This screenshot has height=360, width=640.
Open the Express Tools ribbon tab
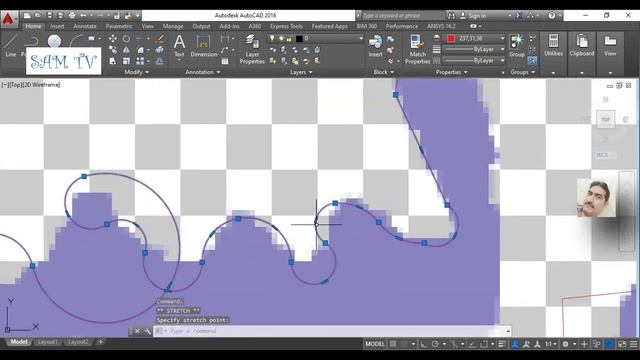286,26
